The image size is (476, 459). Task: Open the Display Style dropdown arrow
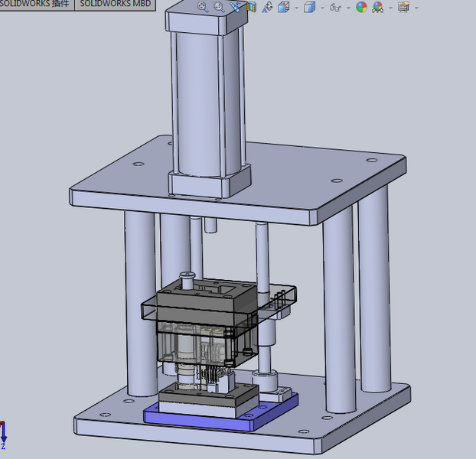pyautogui.click(x=322, y=8)
